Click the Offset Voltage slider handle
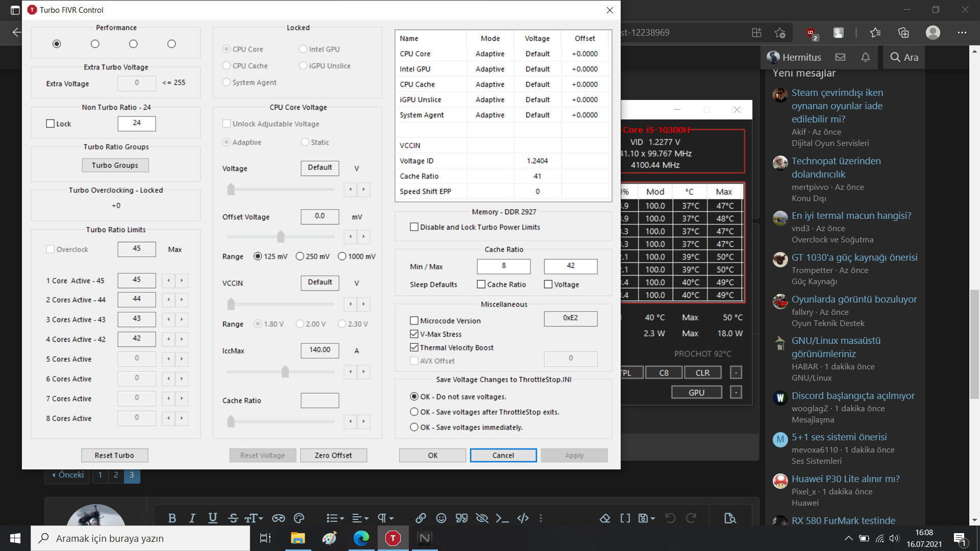The width and height of the screenshot is (980, 551). (281, 237)
